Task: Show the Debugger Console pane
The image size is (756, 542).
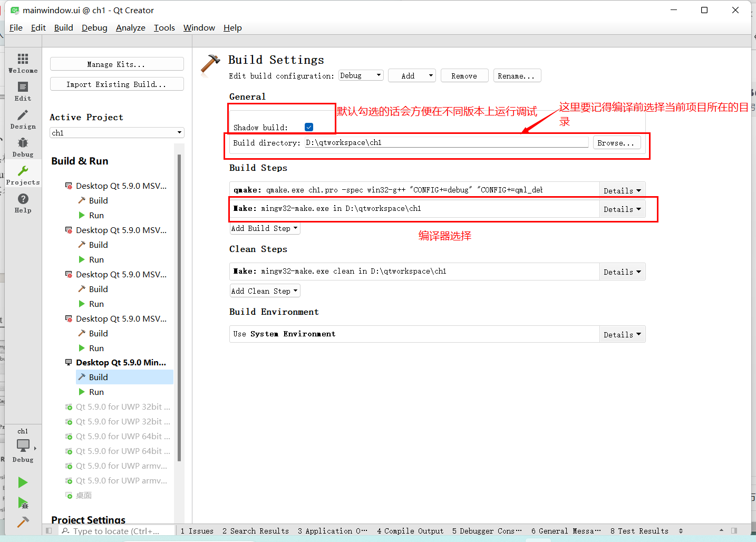Action: tap(487, 531)
